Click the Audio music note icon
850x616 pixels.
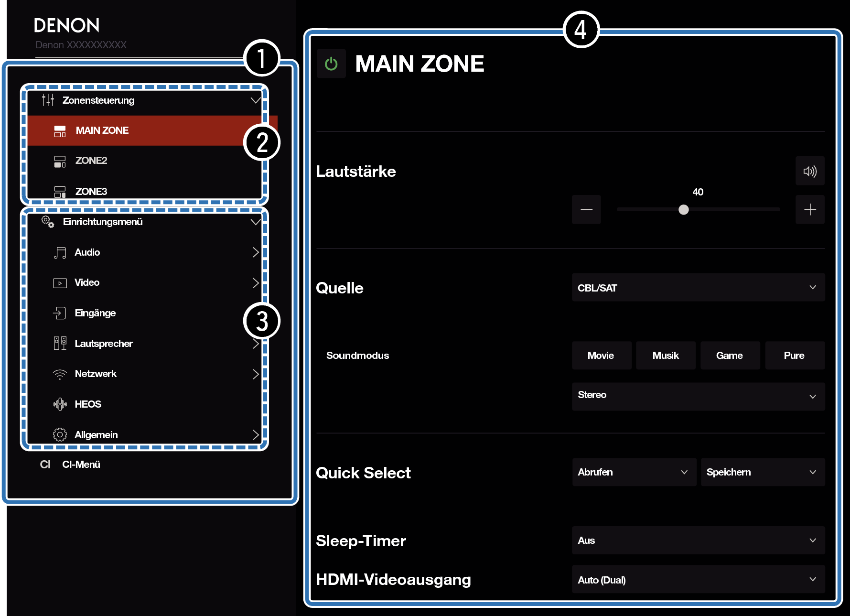click(60, 253)
